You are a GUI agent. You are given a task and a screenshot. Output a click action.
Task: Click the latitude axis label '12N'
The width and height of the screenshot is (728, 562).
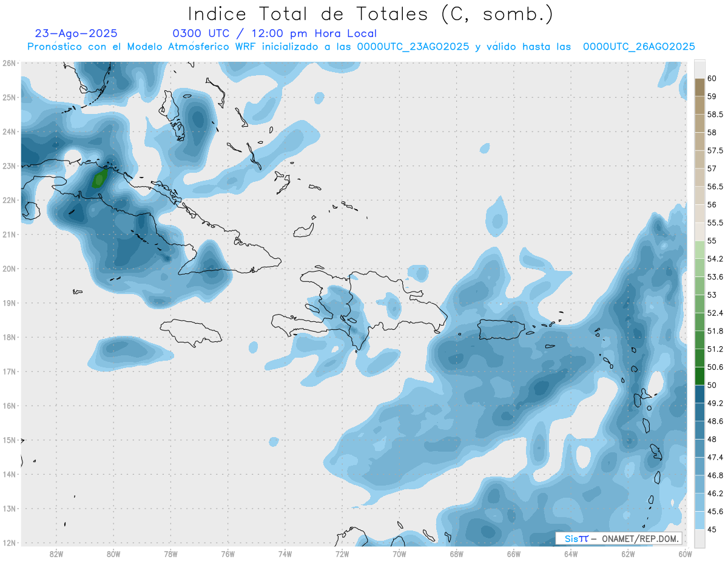pos(9,543)
